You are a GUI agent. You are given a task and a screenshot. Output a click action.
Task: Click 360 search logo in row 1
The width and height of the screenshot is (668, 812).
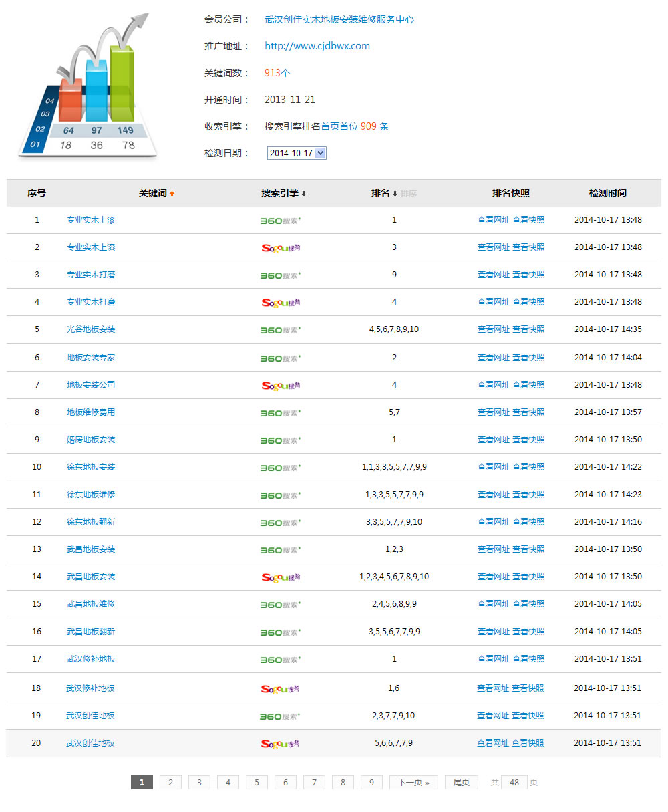280,220
